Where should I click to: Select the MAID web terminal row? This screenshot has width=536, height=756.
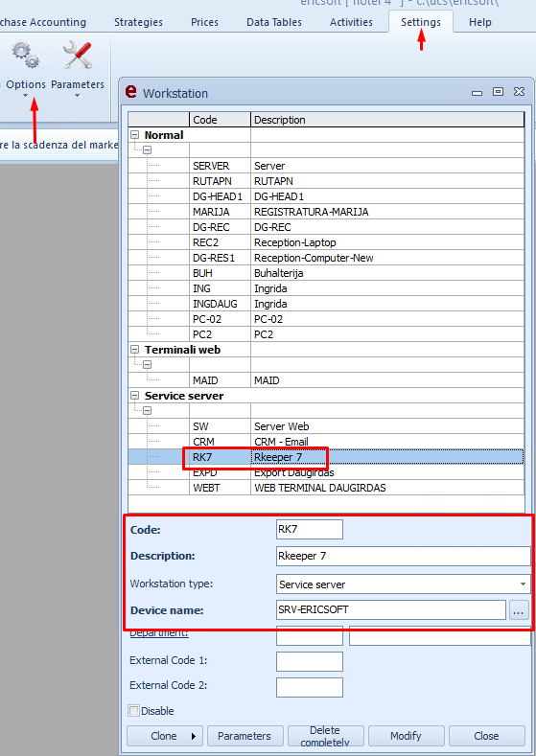coord(326,380)
